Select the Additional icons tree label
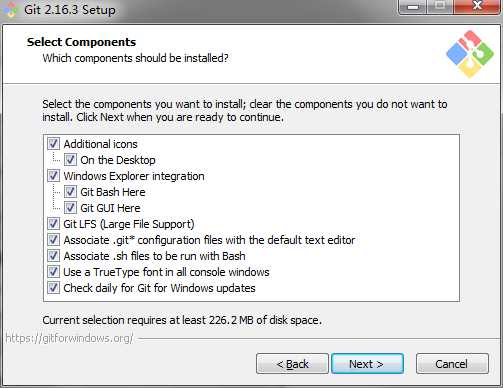 tap(100, 144)
